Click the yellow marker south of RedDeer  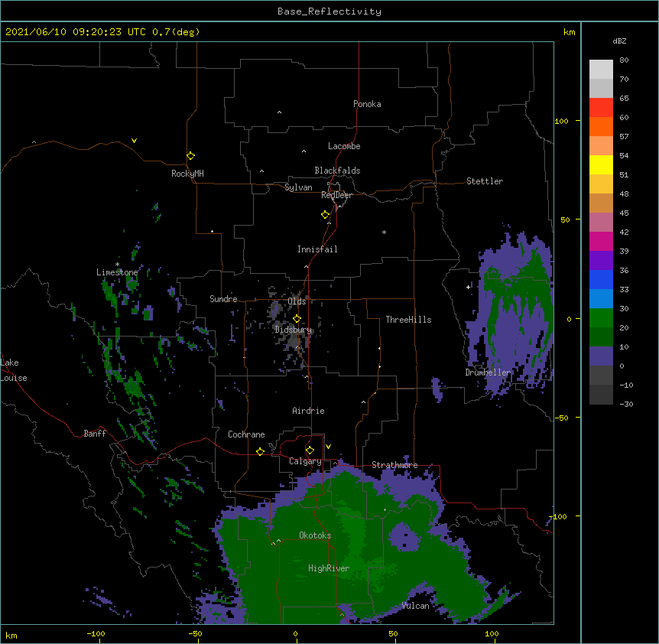pyautogui.click(x=326, y=215)
